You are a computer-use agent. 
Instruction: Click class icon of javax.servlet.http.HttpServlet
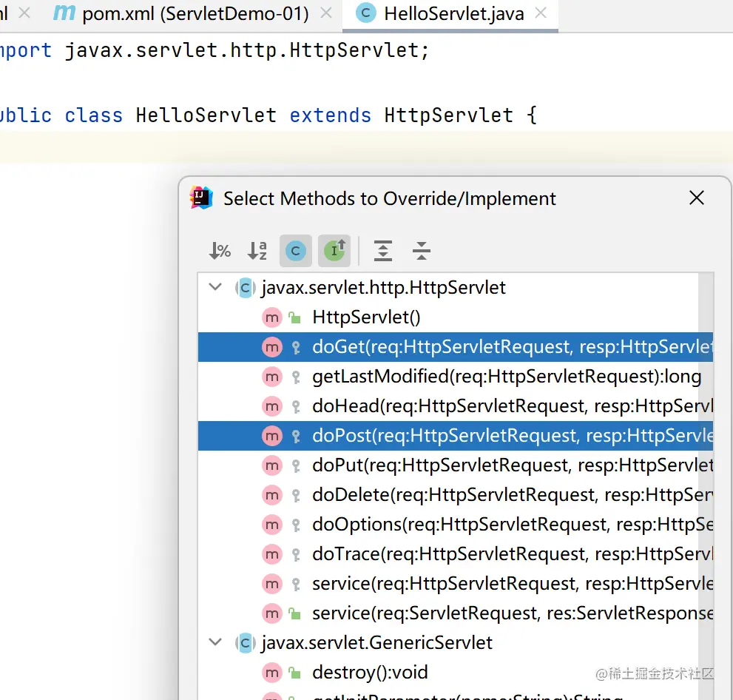click(245, 288)
